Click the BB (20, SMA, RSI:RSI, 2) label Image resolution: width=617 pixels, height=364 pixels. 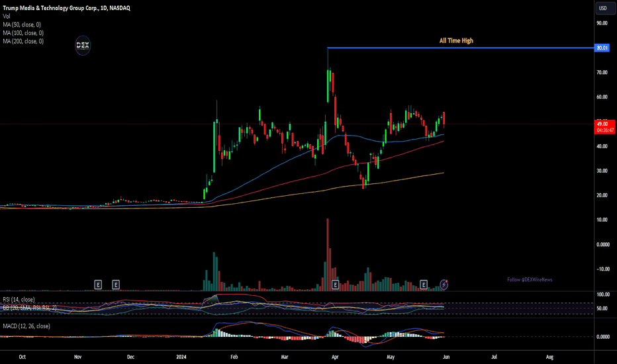[30, 308]
